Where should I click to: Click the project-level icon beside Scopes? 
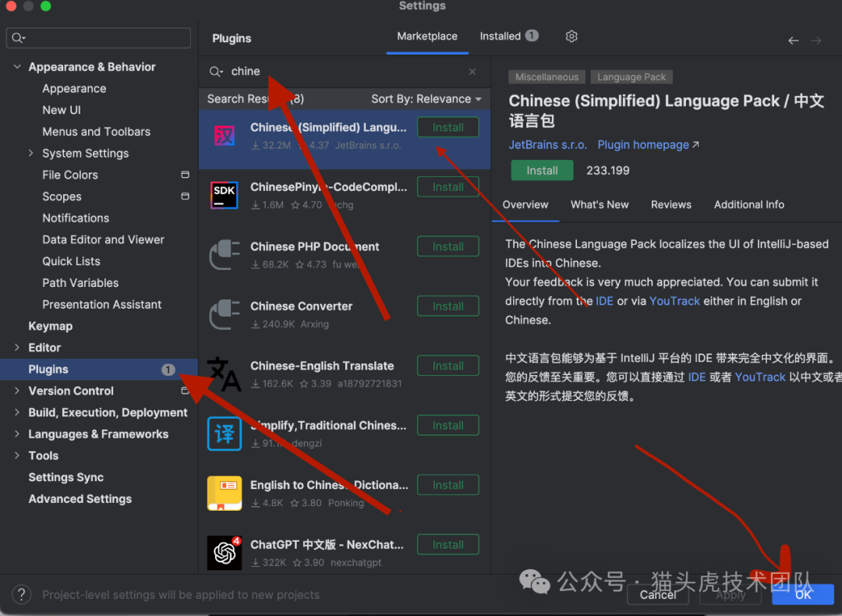pyautogui.click(x=186, y=196)
